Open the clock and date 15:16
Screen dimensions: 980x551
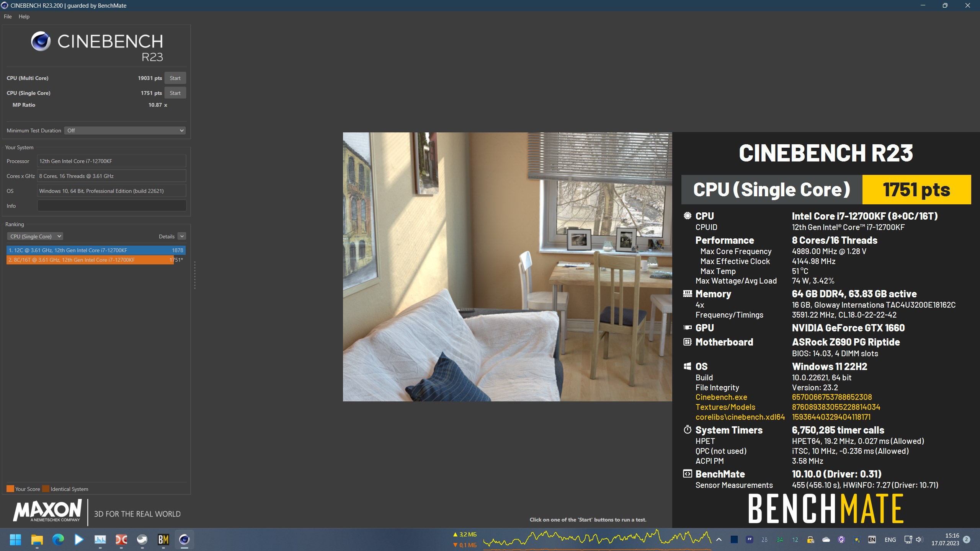(945, 540)
